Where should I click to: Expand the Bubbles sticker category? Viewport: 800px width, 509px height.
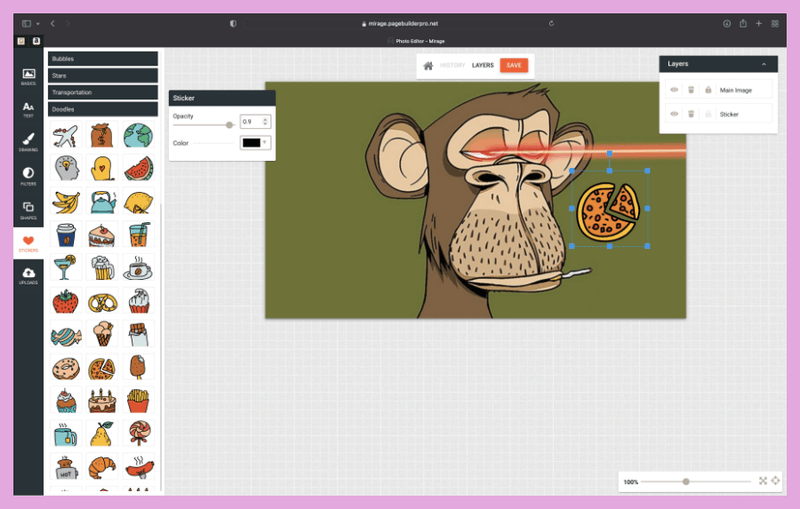(103, 59)
